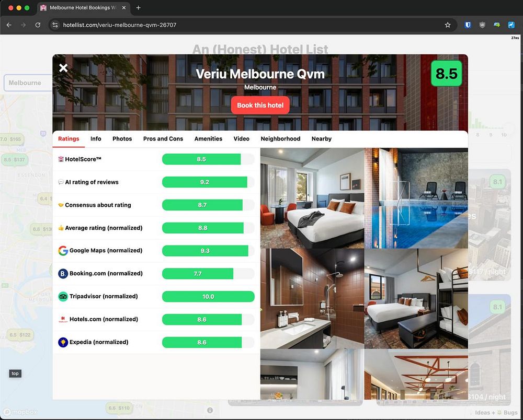Click the 8.5 $137 map marker
The width and height of the screenshot is (523, 420).
click(x=14, y=159)
